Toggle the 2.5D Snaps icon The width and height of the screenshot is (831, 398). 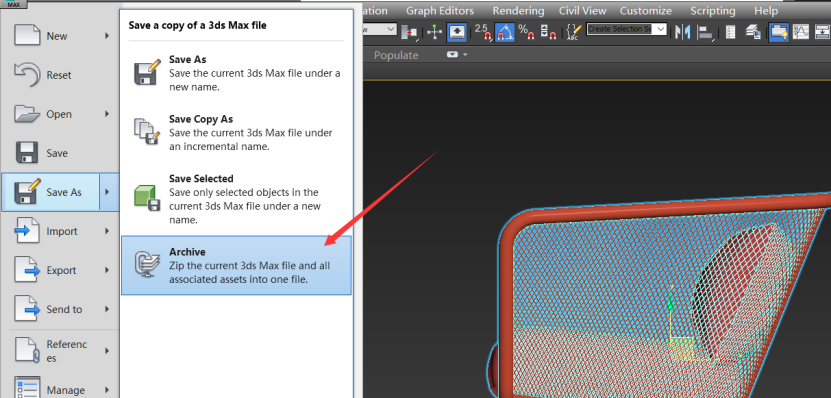(x=483, y=32)
